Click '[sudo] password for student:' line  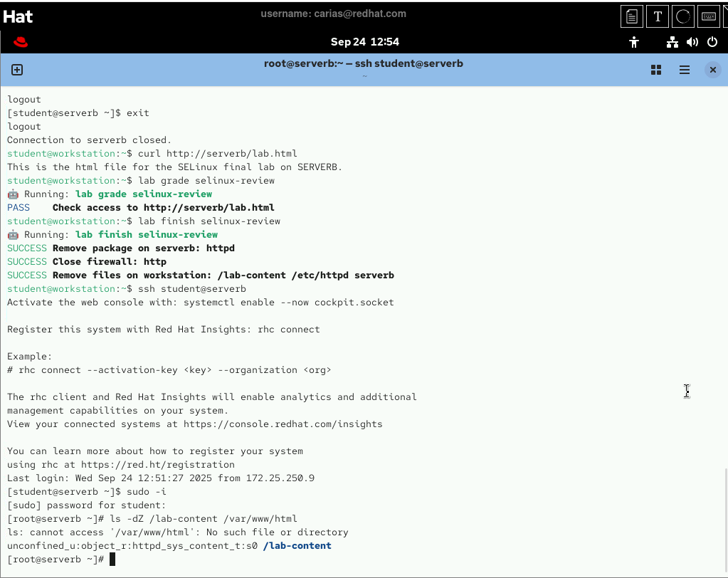pyautogui.click(x=86, y=505)
